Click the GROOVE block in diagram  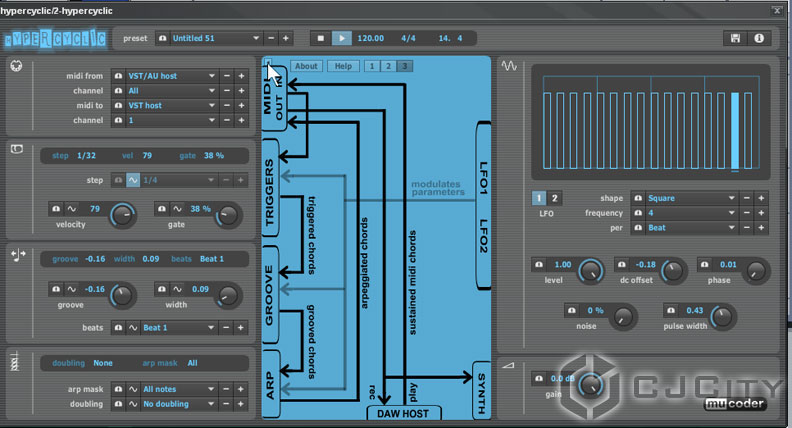pyautogui.click(x=271, y=296)
